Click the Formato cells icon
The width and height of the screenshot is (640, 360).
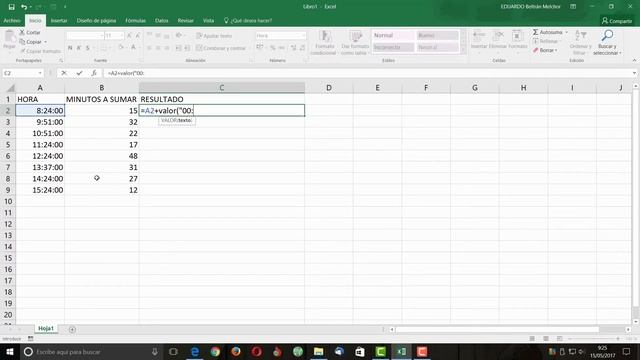click(x=518, y=40)
